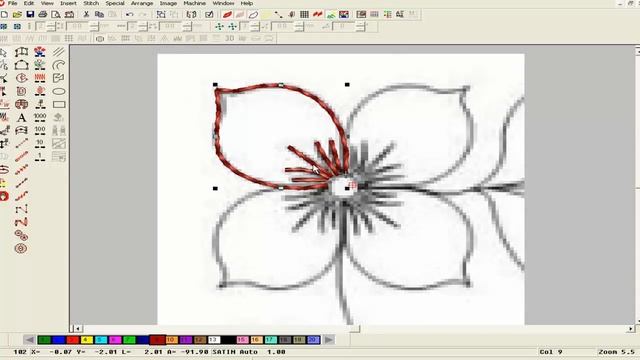Select the red rose stitch icon
640x360 pixels.
(x=40, y=91)
